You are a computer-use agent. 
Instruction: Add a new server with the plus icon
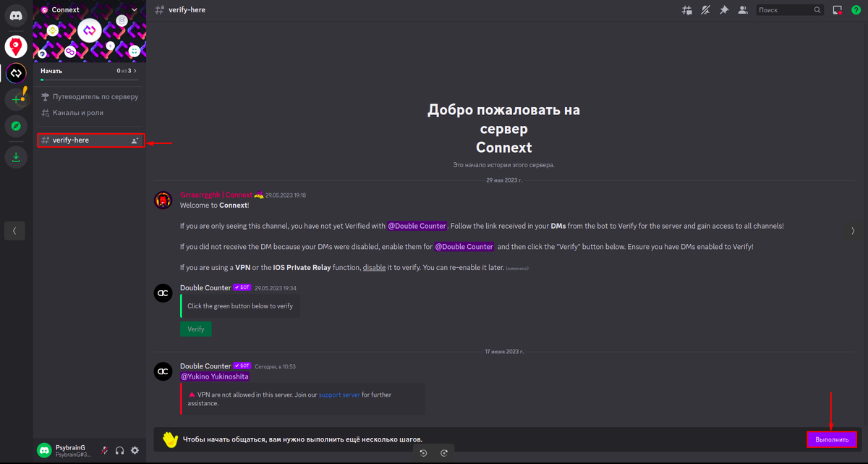coord(16,99)
